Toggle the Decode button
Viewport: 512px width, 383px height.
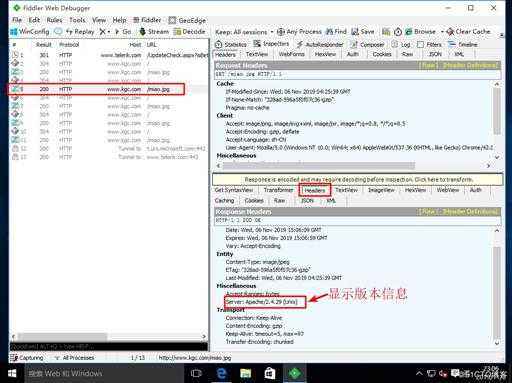(x=189, y=32)
